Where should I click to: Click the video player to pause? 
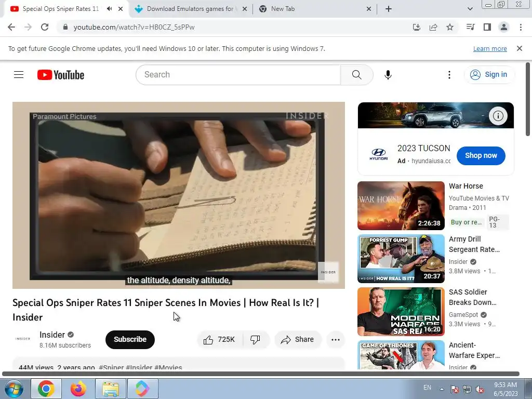[179, 195]
